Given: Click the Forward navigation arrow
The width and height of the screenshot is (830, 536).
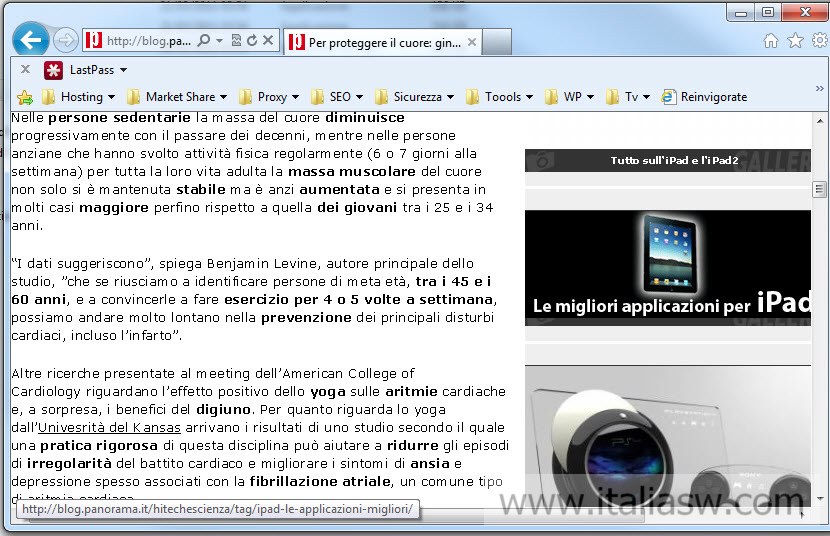Looking at the screenshot, I should pyautogui.click(x=66, y=40).
